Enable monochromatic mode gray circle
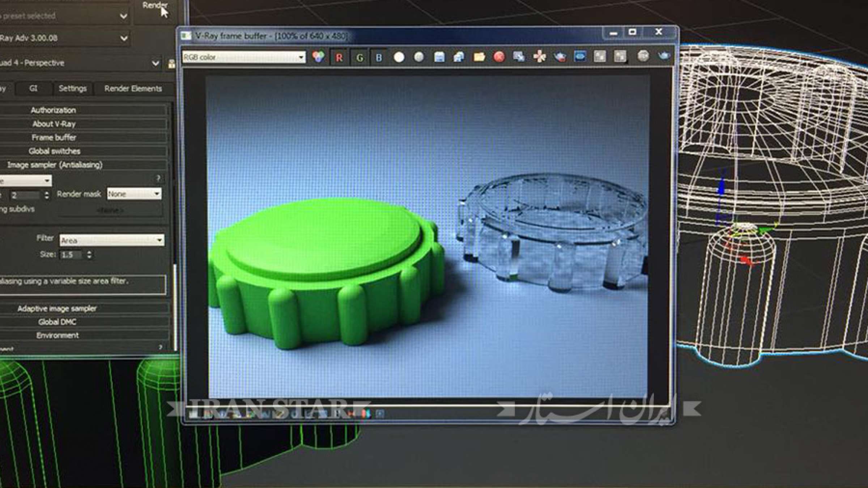Screen dimensions: 868x488 point(419,57)
